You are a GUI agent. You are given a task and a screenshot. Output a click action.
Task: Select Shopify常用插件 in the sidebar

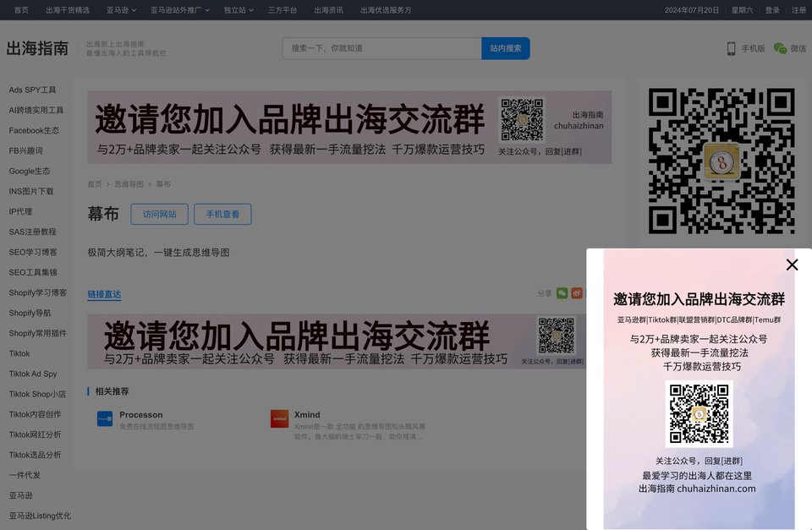coord(38,333)
